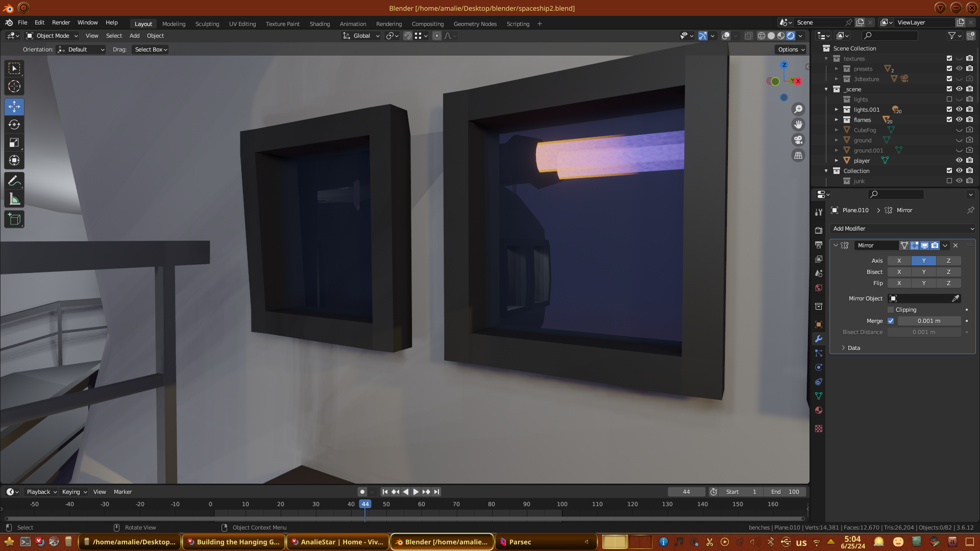The height and width of the screenshot is (551, 980).
Task: Choose the Measure tool
Action: tap(14, 199)
